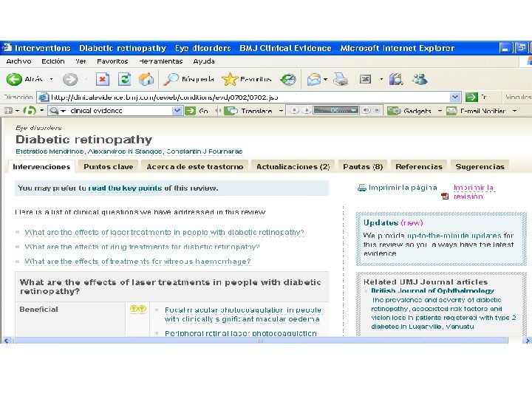This screenshot has width=532, height=399.
Task: Click the Imprimir la página printer icon
Action: 362,188
